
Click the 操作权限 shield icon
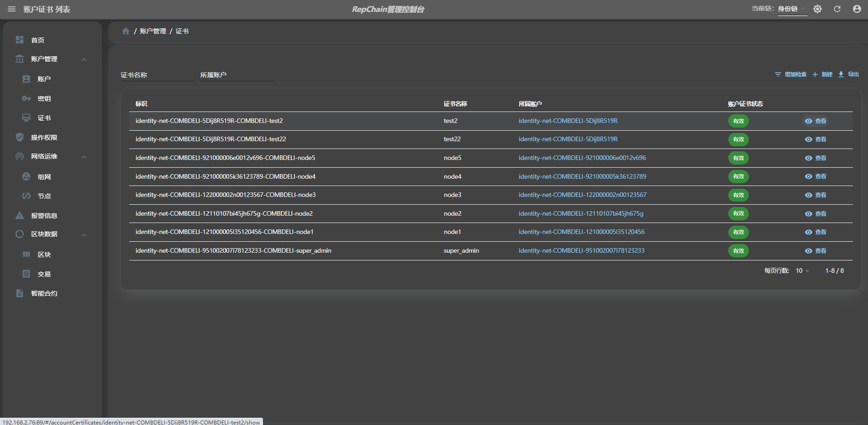click(x=20, y=137)
